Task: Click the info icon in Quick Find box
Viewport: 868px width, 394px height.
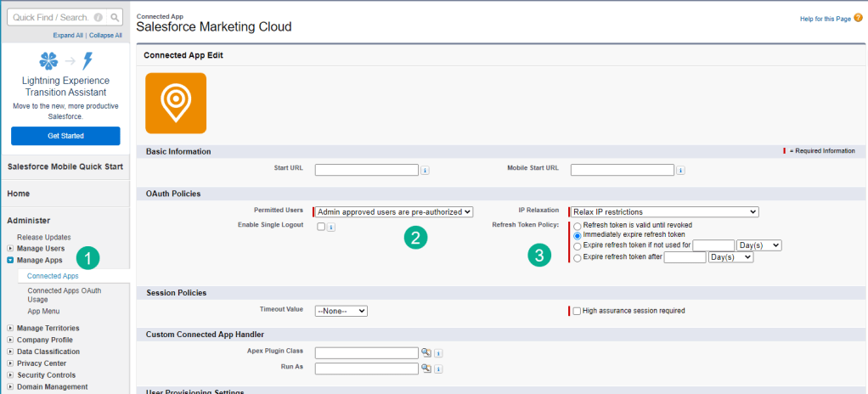Action: coord(99,17)
